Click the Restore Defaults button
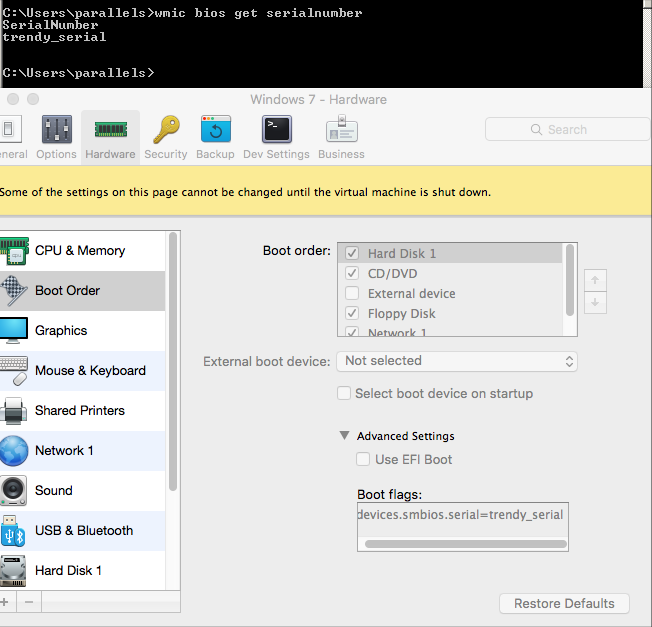 (x=564, y=603)
